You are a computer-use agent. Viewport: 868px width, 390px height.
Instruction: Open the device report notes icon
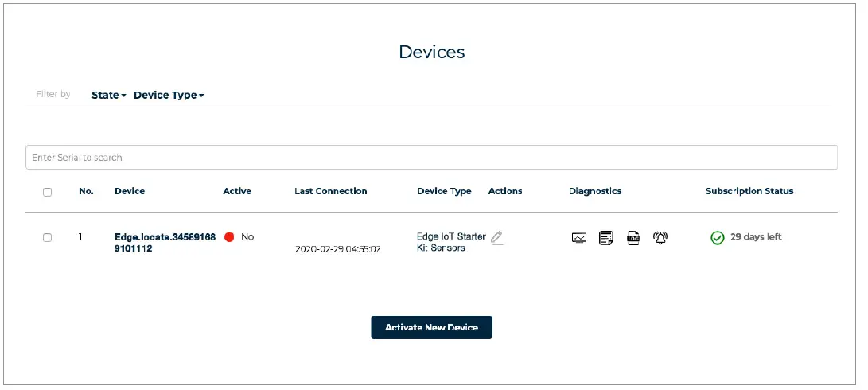pos(606,238)
